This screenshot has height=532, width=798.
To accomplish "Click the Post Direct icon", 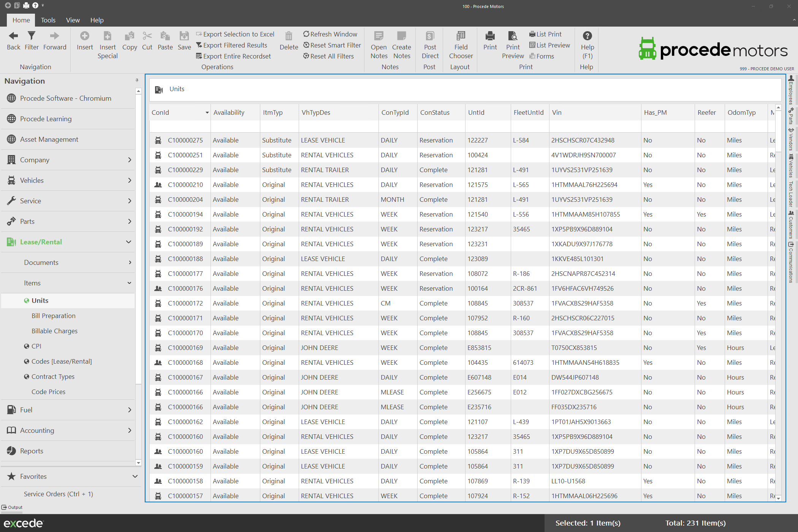I will point(430,36).
